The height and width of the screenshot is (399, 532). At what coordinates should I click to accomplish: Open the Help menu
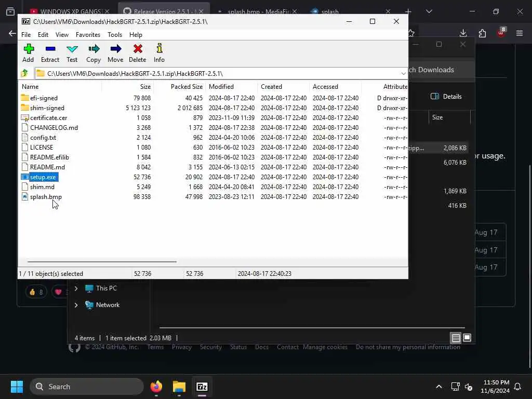coord(136,35)
